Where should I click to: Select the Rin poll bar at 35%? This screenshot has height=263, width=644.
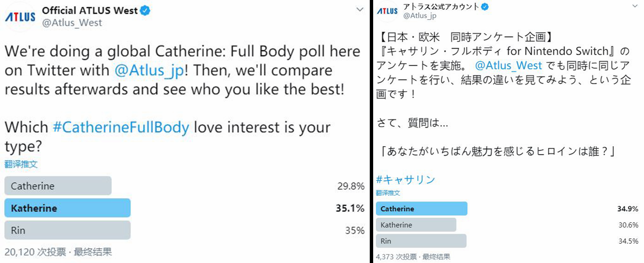67,230
